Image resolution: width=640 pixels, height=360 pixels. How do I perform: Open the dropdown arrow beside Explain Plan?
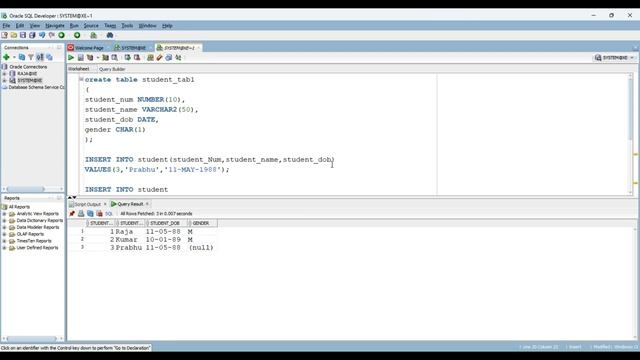98,58
